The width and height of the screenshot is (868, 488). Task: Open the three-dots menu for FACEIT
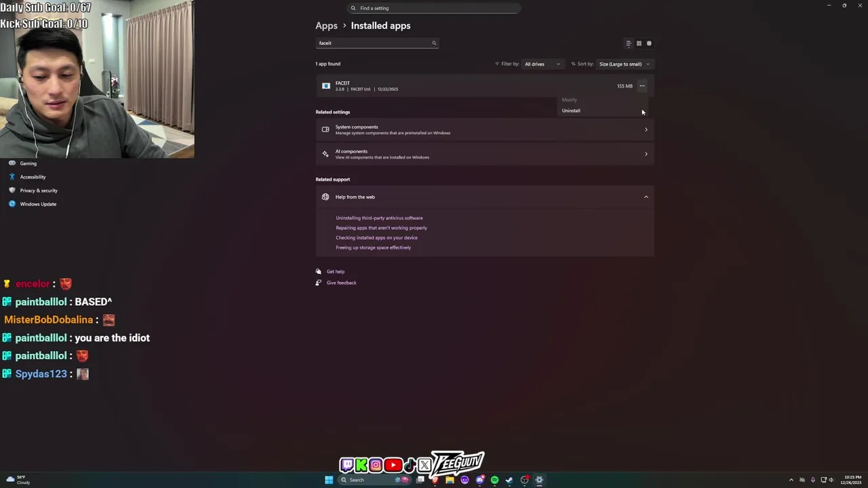tap(642, 86)
